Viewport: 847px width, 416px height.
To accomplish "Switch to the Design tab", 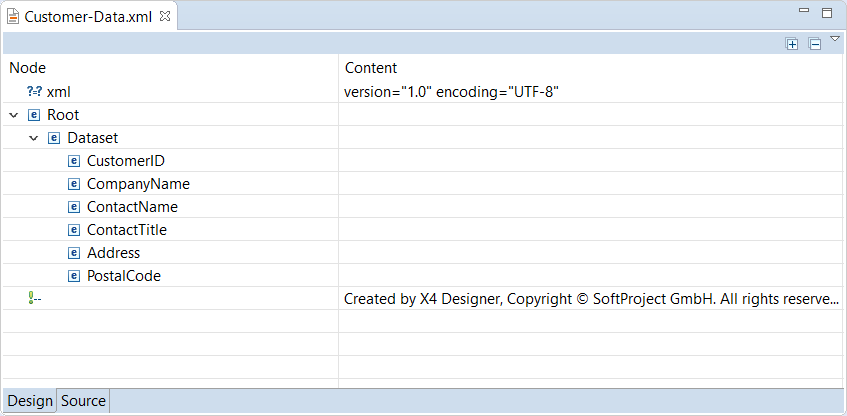I will tap(30, 401).
